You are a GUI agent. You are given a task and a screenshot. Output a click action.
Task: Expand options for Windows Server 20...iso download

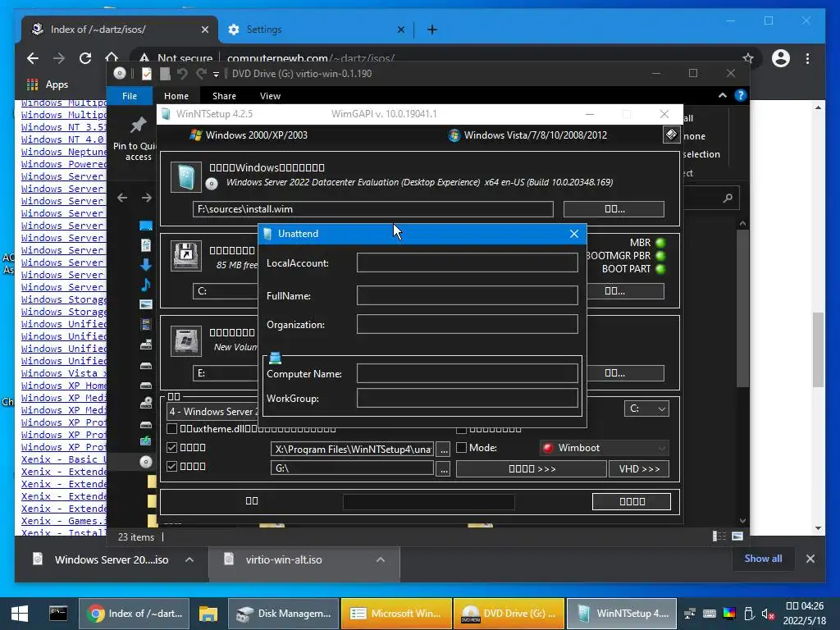click(x=189, y=559)
